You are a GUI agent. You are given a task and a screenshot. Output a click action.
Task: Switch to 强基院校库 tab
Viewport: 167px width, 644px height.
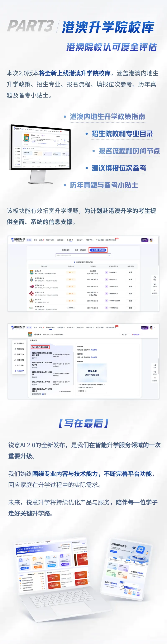66,250
